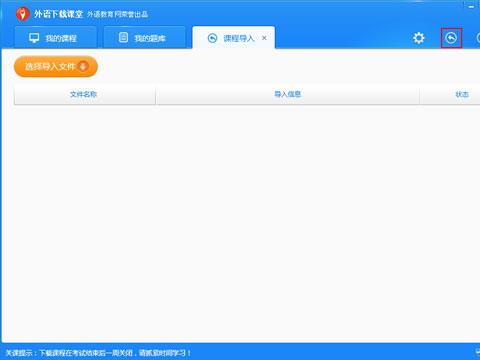Select the 课程导入 tab
Viewport: 480px width, 360px height.
pos(233,38)
